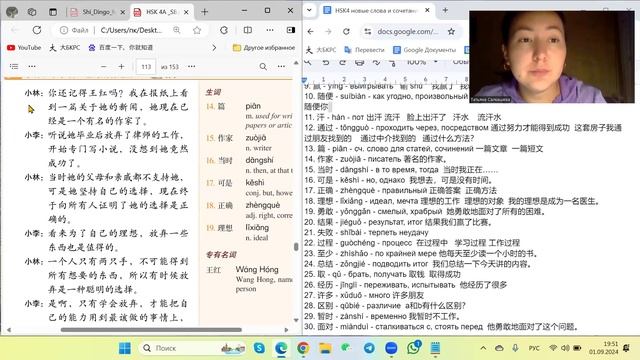Bookmark this page in Chrome

click(x=451, y=31)
